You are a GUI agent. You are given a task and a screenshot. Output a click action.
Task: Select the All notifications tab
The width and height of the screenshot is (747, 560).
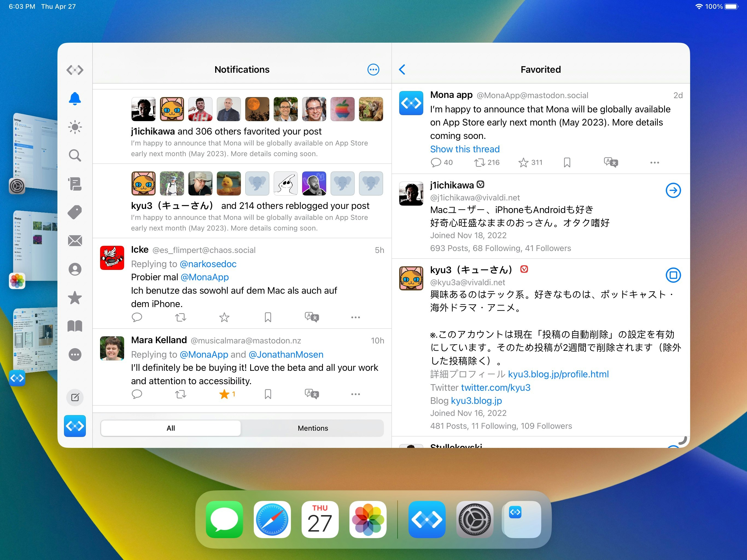pyautogui.click(x=171, y=428)
